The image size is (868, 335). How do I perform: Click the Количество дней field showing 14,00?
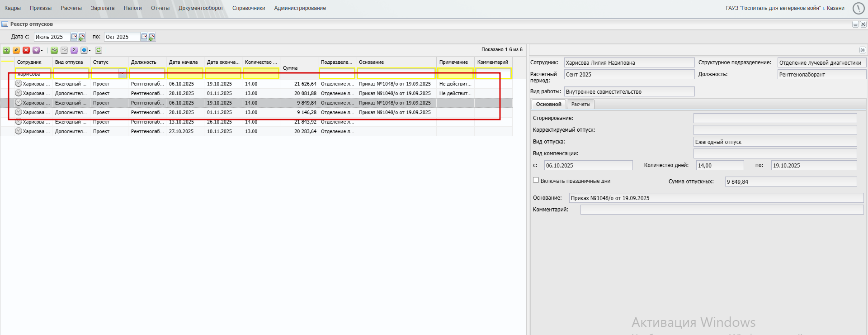coord(720,165)
